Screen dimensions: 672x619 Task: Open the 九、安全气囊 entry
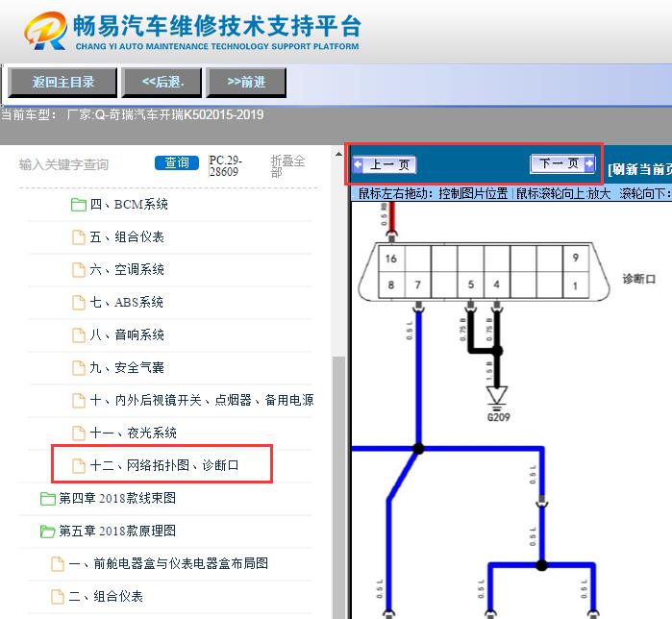coord(127,367)
